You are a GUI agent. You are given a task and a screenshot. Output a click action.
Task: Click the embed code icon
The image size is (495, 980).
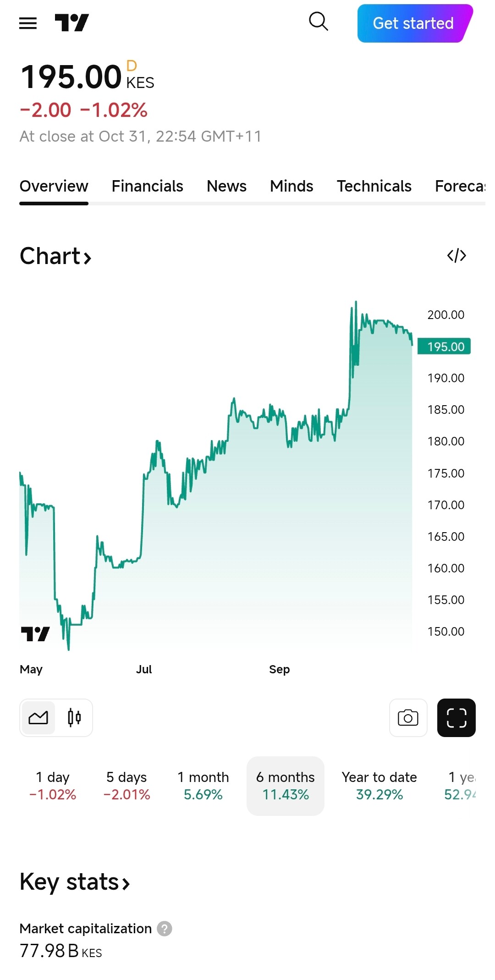456,256
